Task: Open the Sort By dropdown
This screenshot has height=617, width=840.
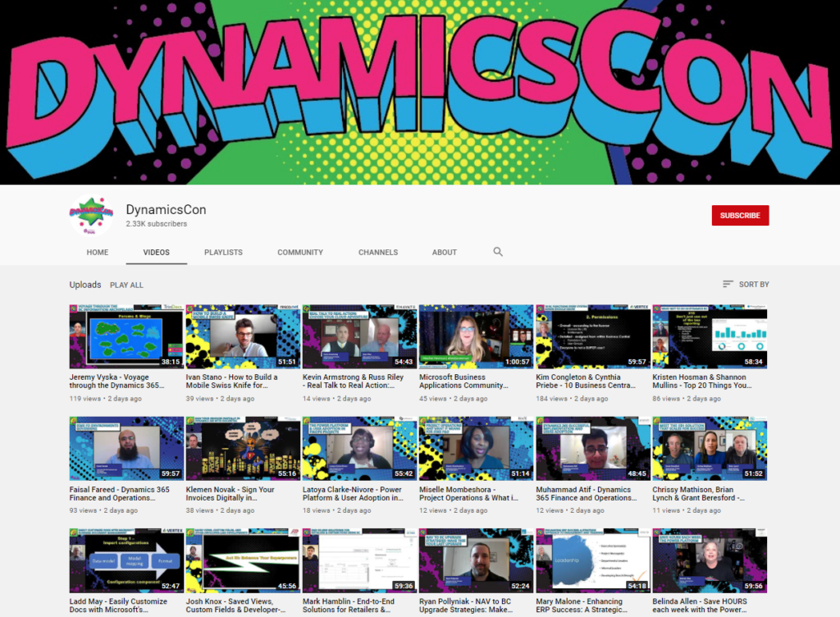Action: click(746, 285)
